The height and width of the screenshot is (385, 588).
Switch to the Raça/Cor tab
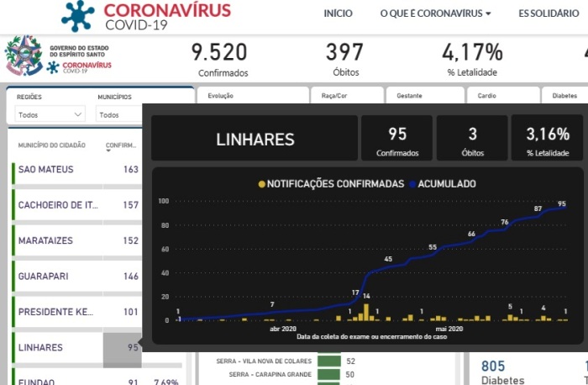347,96
